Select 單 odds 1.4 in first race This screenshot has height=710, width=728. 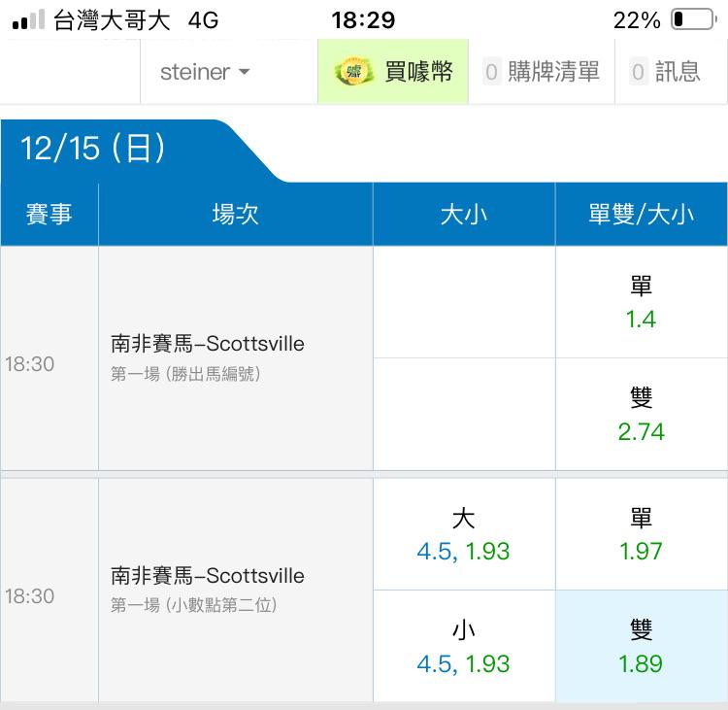pos(641,302)
